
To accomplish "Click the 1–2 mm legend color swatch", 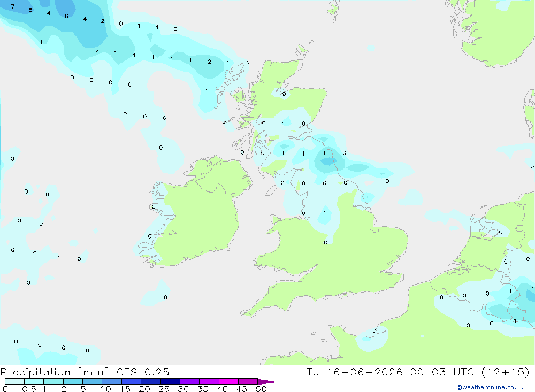I will (53, 381).
